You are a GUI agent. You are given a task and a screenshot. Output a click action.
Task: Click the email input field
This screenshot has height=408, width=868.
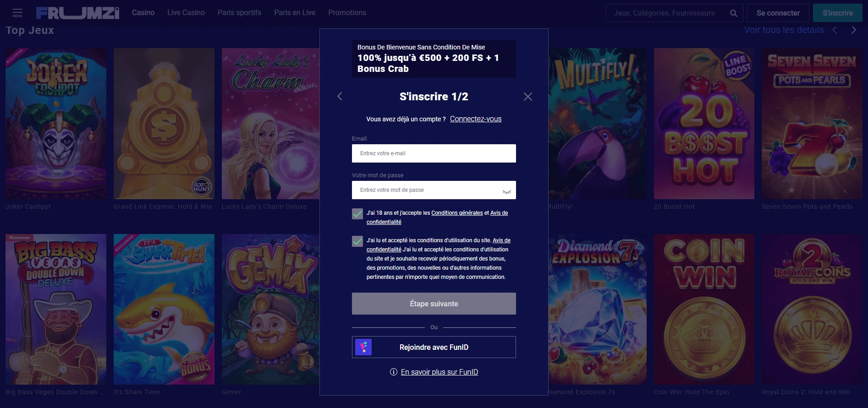pyautogui.click(x=434, y=153)
